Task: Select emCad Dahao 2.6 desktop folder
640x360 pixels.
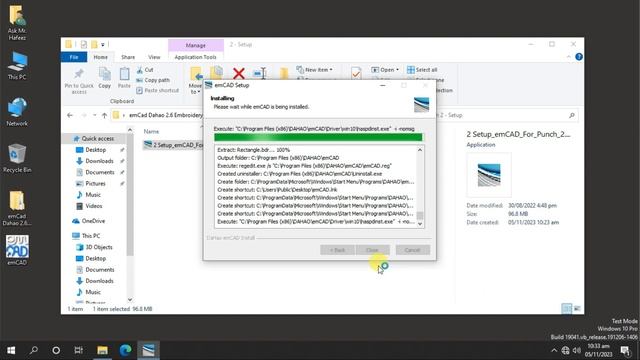Action: click(17, 208)
